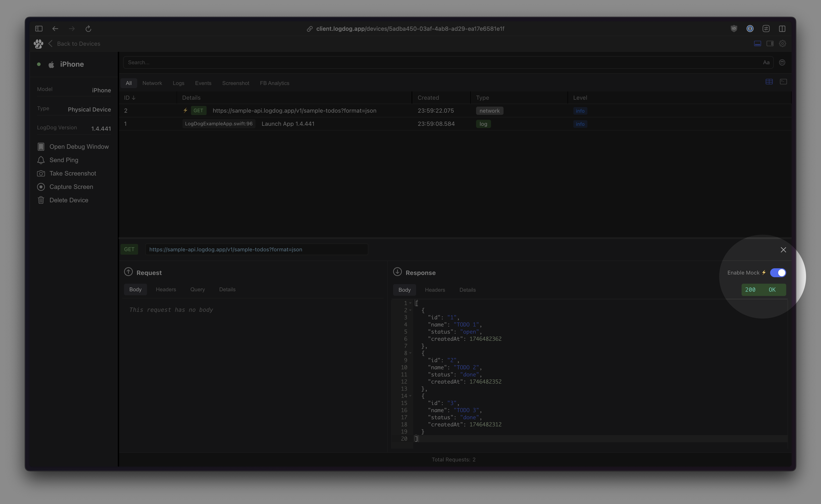Toggle the bottom panel layout icon

(x=757, y=44)
